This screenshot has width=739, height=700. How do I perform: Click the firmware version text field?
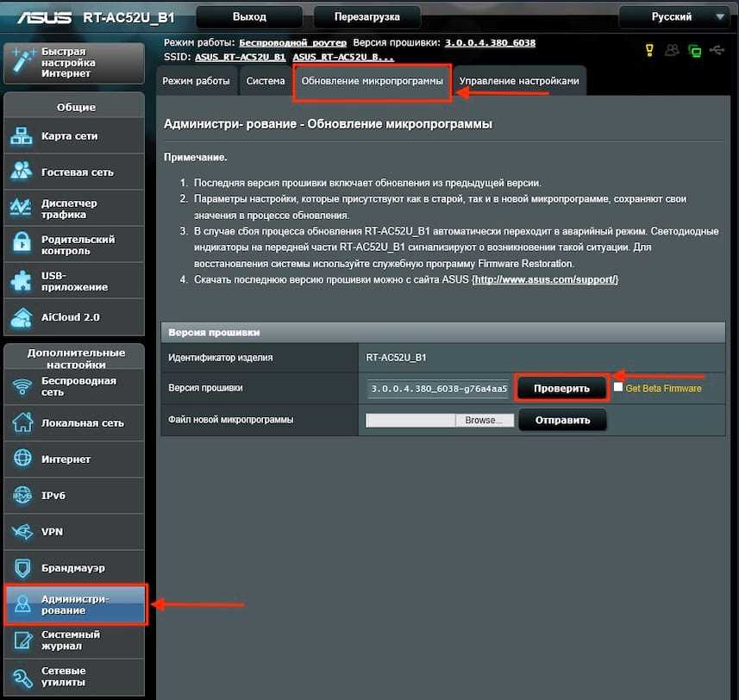(438, 389)
